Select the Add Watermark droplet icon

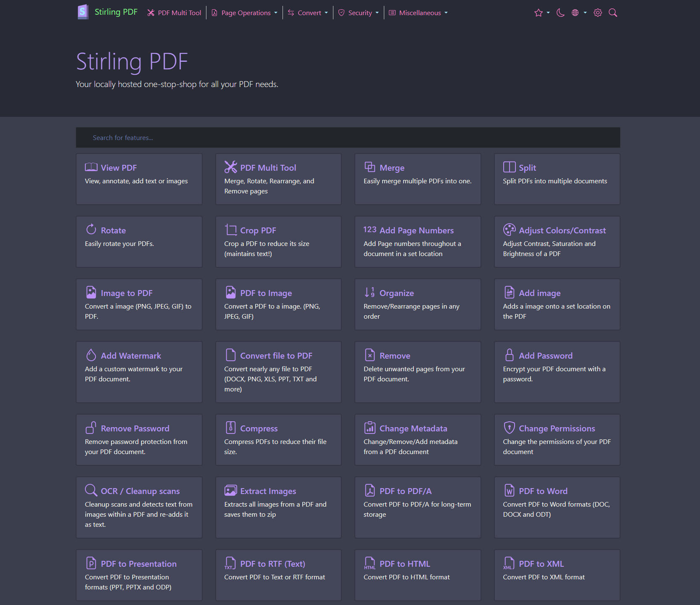click(x=91, y=355)
